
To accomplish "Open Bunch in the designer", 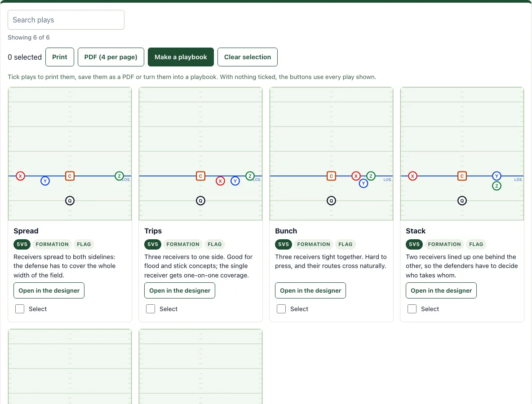I will point(310,290).
